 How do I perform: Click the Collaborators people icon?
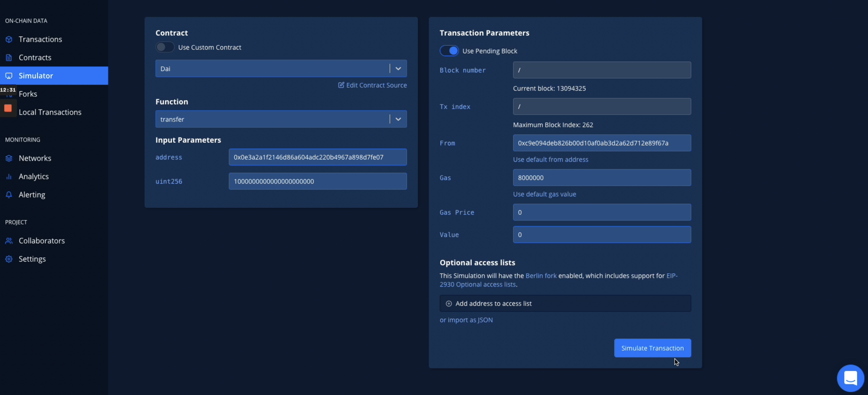[9, 241]
